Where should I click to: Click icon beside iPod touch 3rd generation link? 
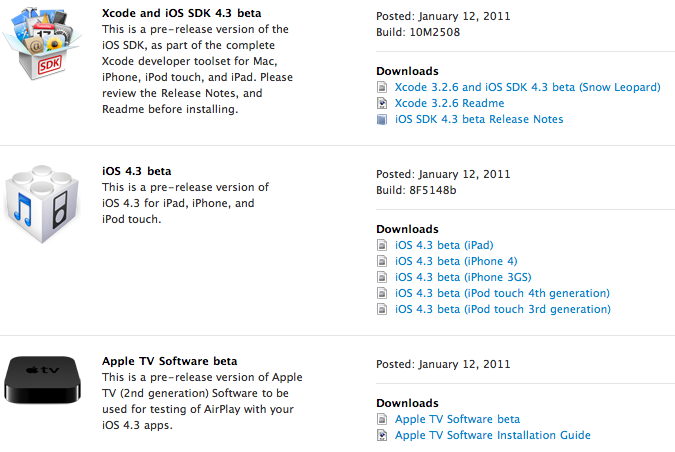coord(382,309)
